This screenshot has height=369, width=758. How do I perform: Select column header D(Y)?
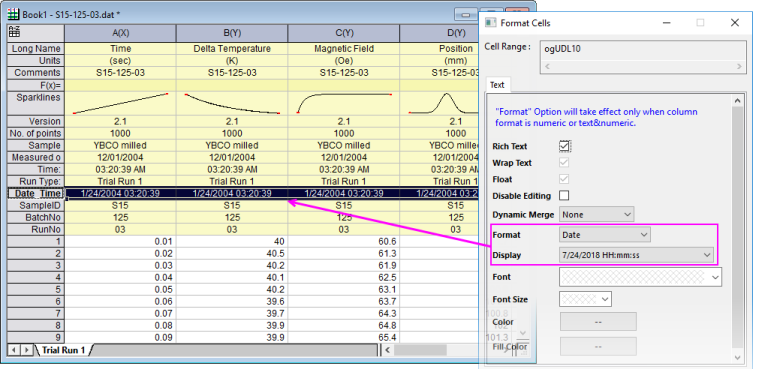click(x=440, y=33)
